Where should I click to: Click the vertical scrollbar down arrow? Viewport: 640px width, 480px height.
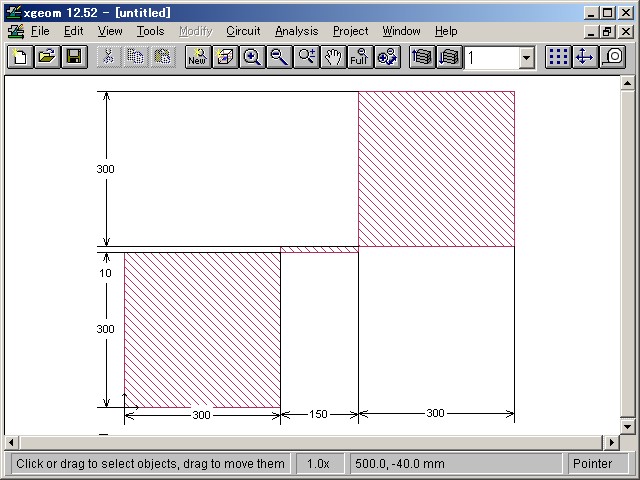coord(627,427)
